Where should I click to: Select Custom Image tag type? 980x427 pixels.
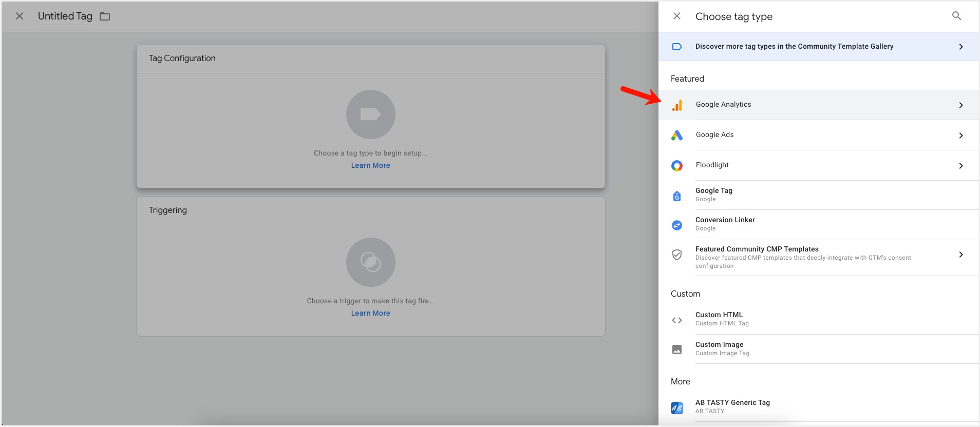(819, 349)
